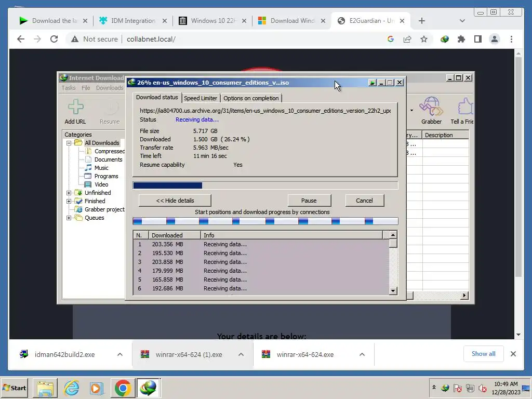Image resolution: width=532 pixels, height=399 pixels.
Task: Bookmark this page with the star icon
Action: click(x=424, y=39)
